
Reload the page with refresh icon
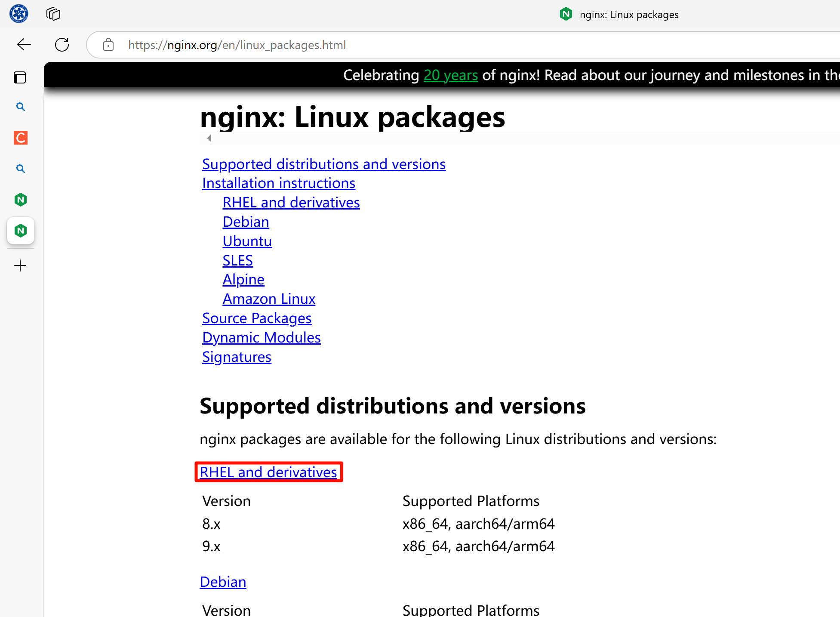click(x=62, y=45)
